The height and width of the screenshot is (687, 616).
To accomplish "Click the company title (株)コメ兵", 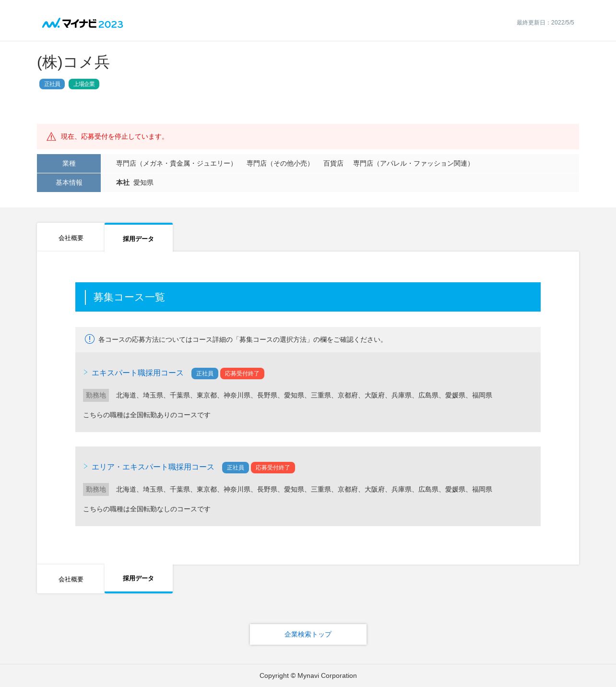I will pyautogui.click(x=73, y=62).
